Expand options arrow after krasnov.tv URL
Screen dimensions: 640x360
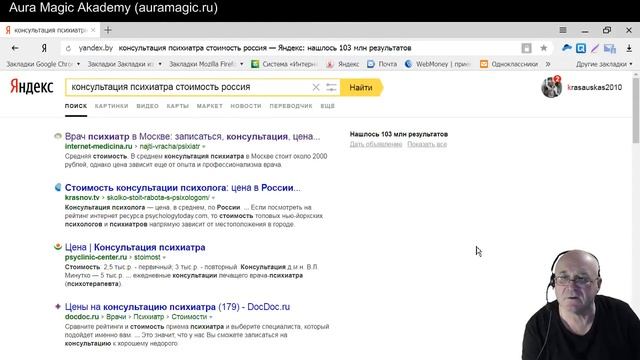pos(213,198)
